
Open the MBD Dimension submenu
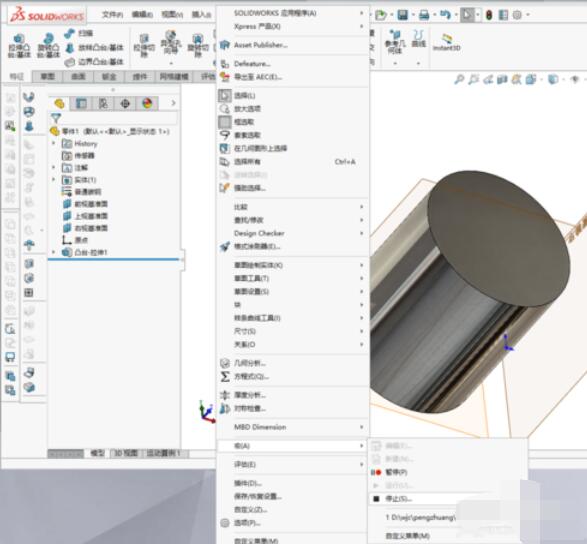293,427
